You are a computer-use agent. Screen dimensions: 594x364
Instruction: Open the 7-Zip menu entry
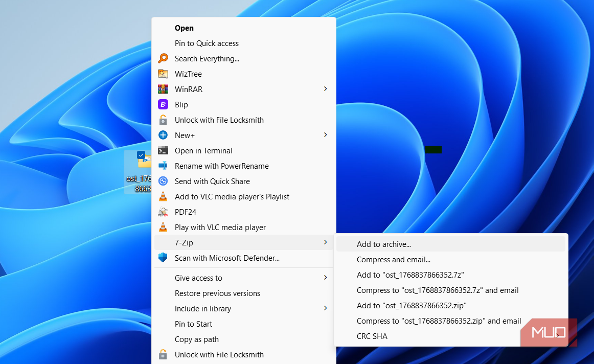(244, 242)
